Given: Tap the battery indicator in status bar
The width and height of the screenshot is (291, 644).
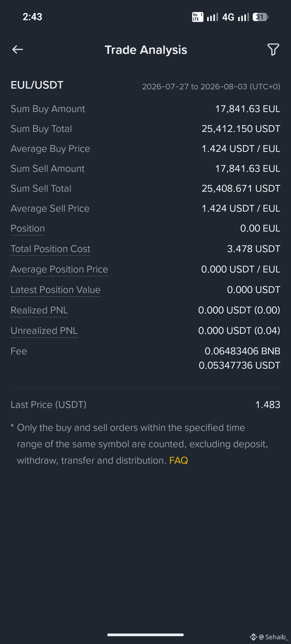Looking at the screenshot, I should [x=260, y=17].
